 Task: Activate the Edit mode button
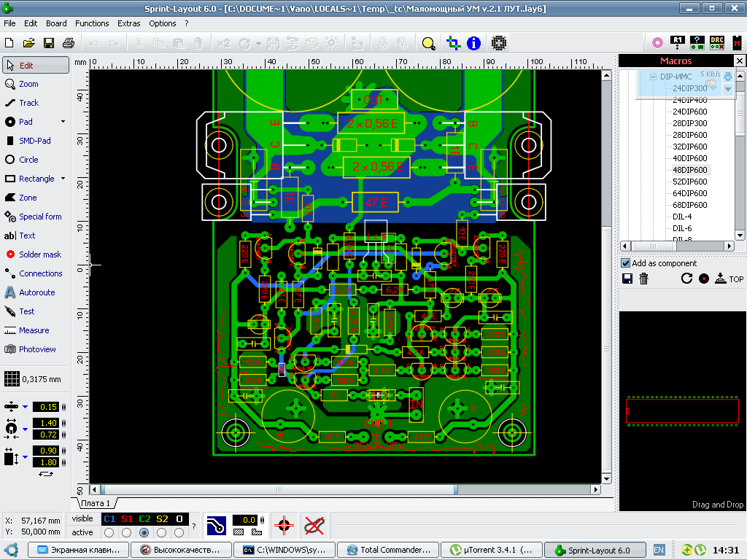[36, 65]
